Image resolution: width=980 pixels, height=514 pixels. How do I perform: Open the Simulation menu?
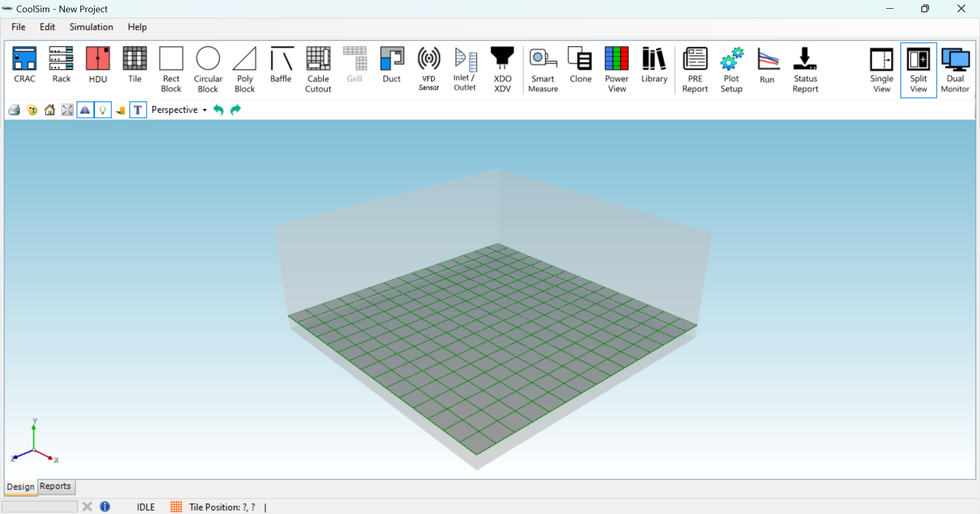point(91,27)
